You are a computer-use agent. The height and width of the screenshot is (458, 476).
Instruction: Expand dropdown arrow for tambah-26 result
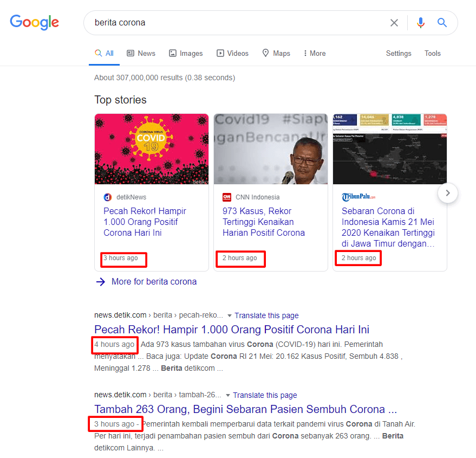point(227,395)
